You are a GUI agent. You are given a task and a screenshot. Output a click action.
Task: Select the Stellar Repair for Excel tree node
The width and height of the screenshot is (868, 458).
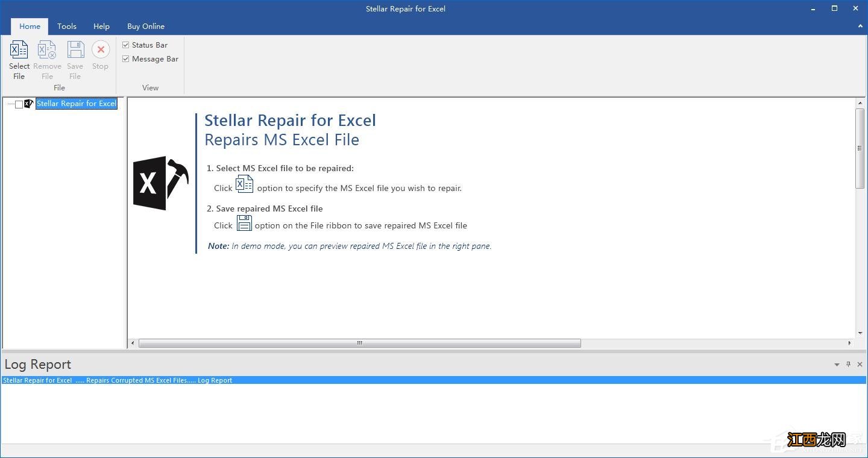(x=77, y=104)
